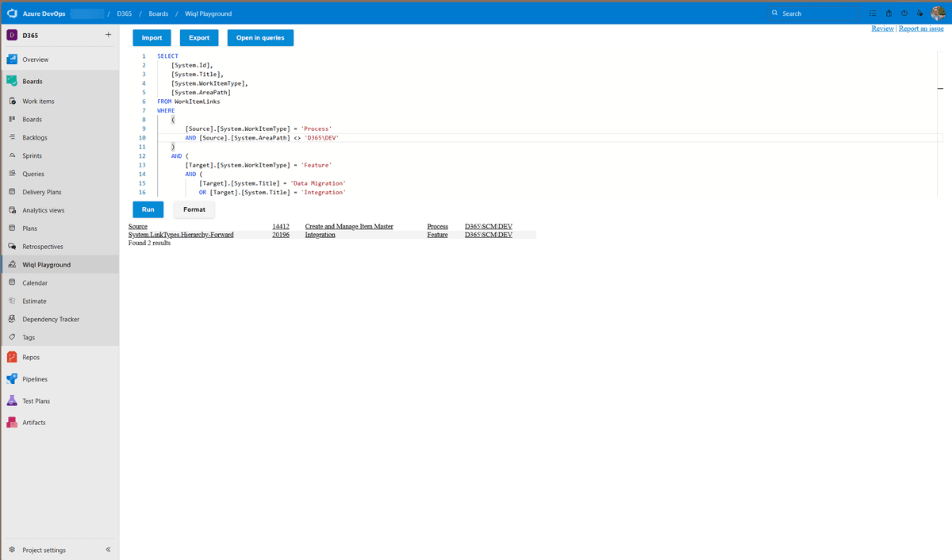The height and width of the screenshot is (560, 952).
Task: Open Create and Manage Item Master result
Action: [349, 227]
